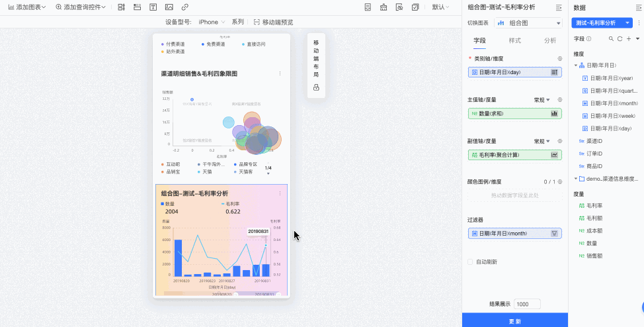644x327 pixels.
Task: Click the filter-bar layout icon in toolbar
Action: [121, 7]
